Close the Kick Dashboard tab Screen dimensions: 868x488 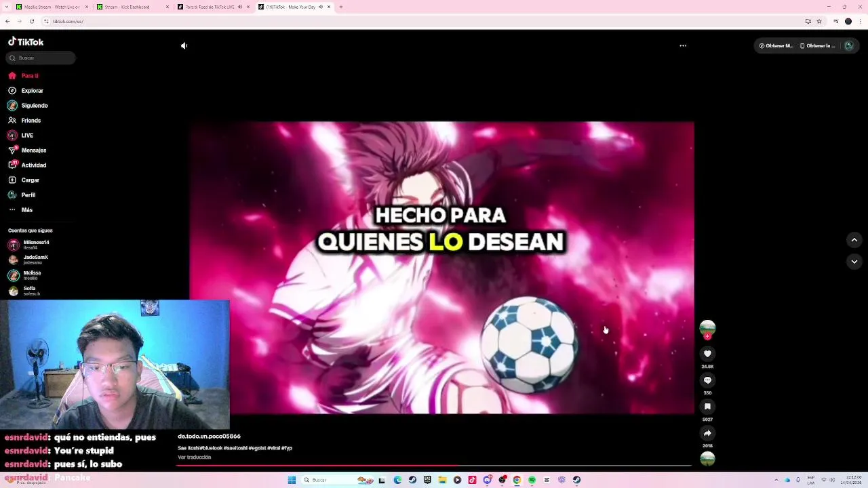tap(167, 7)
